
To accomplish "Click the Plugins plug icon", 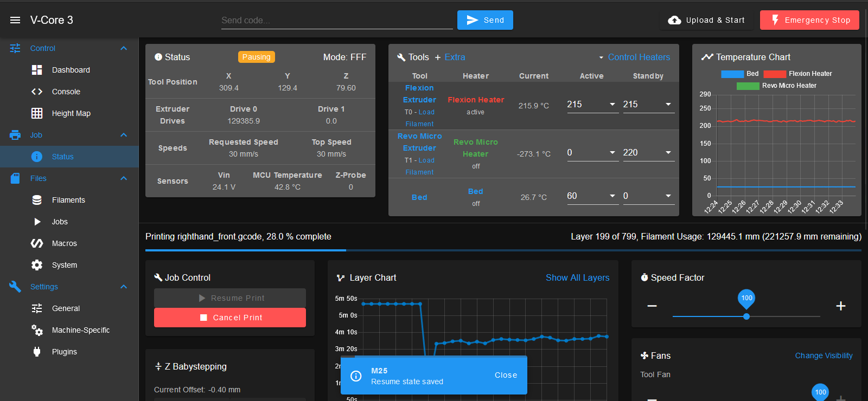I will (x=37, y=352).
